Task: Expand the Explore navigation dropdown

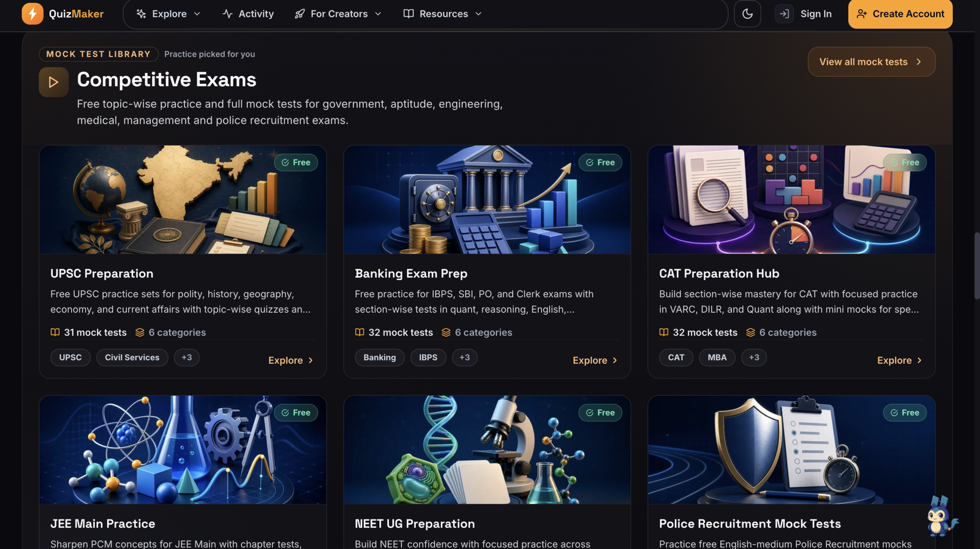Action: 168,13
